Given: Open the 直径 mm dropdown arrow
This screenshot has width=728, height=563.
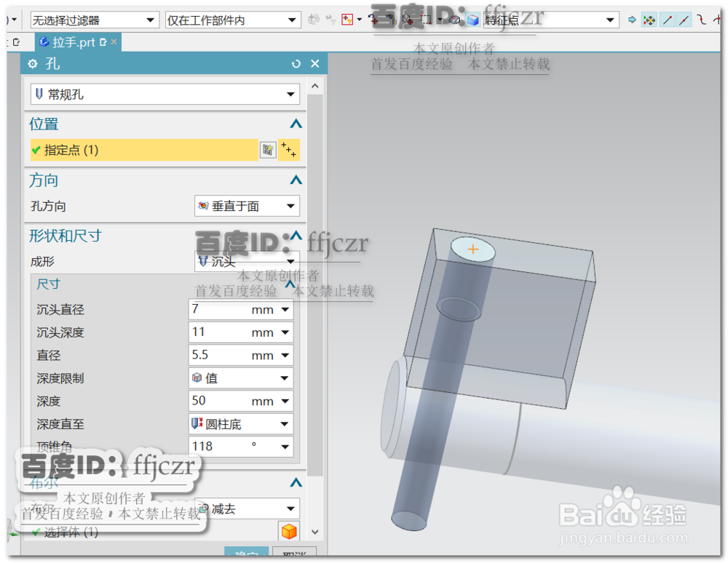Looking at the screenshot, I should (x=285, y=355).
